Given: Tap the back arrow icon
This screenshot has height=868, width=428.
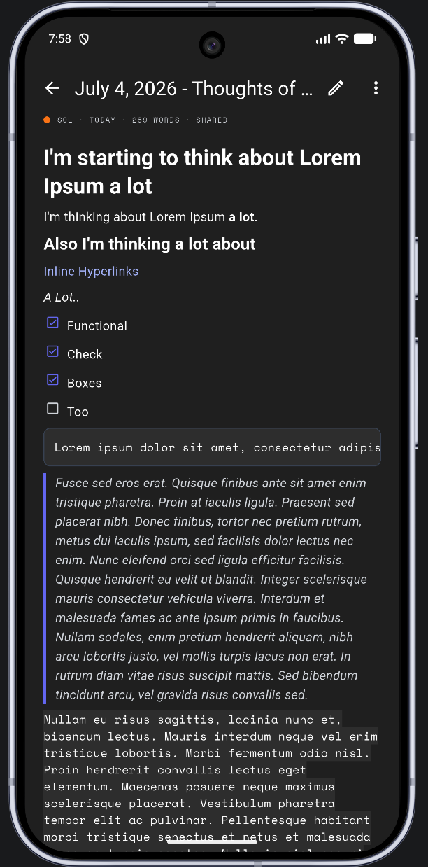Looking at the screenshot, I should 52,88.
